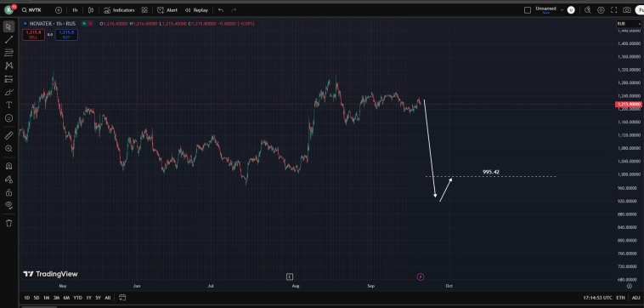644x308 pixels.
Task: Select the cursor/crosshair tool in left toolbar
Action: 8,26
